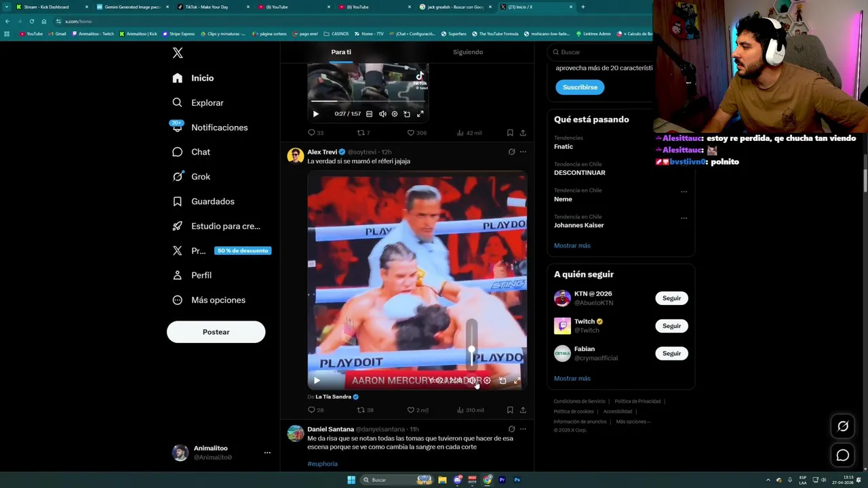Click Mostrar más under trends
868x488 pixels.
pyautogui.click(x=572, y=245)
